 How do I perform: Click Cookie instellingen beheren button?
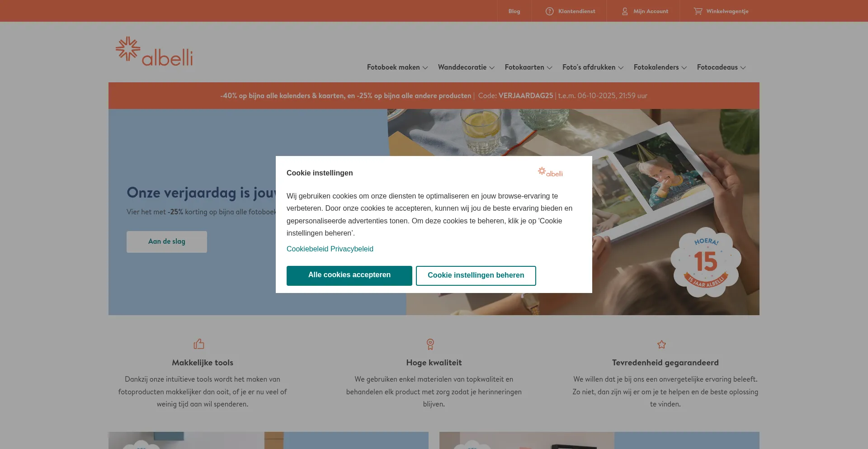[x=476, y=276]
